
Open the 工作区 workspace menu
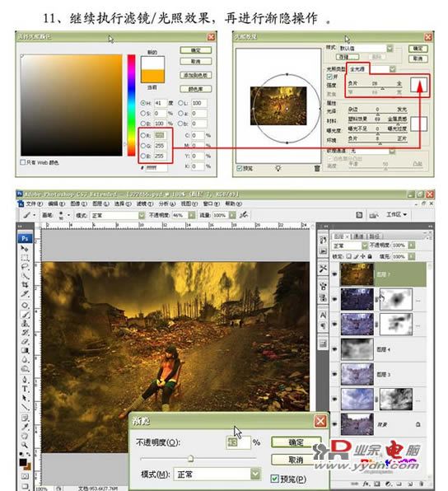396,215
